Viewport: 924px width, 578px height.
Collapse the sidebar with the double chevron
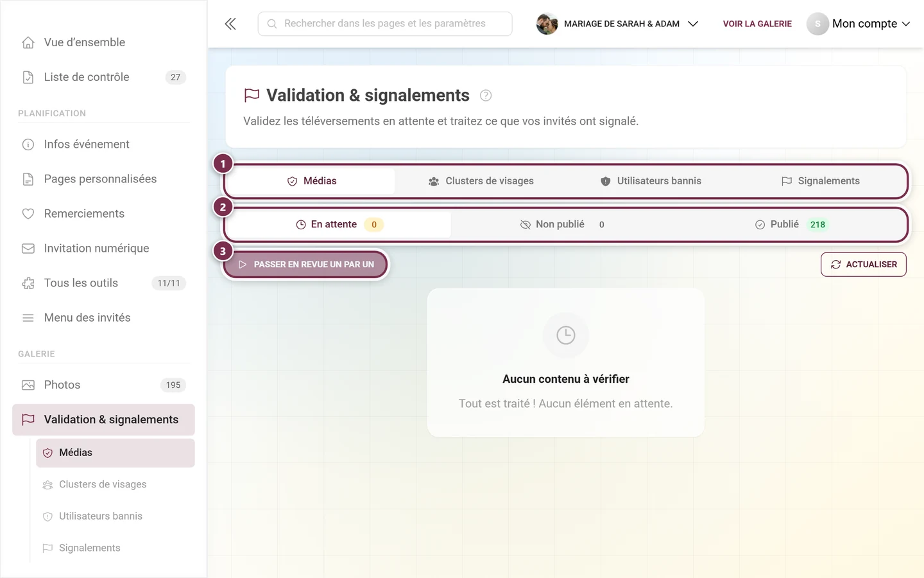[x=230, y=24]
